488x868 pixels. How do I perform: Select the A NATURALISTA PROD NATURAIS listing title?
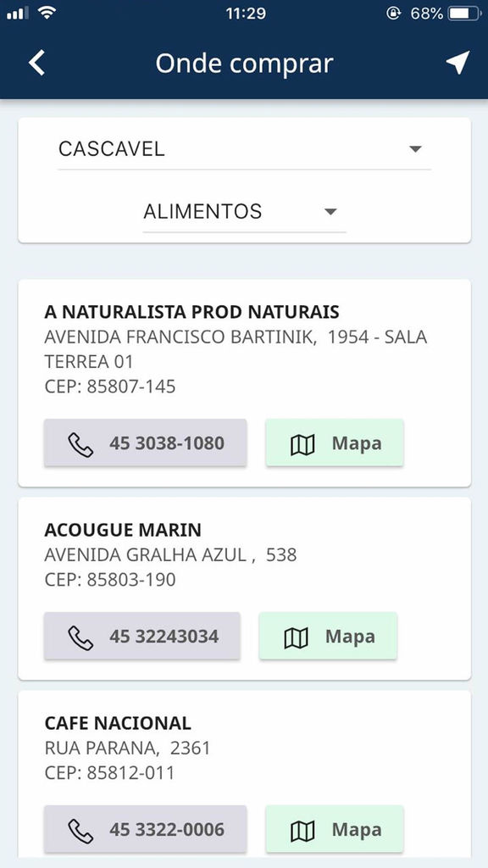coord(191,312)
